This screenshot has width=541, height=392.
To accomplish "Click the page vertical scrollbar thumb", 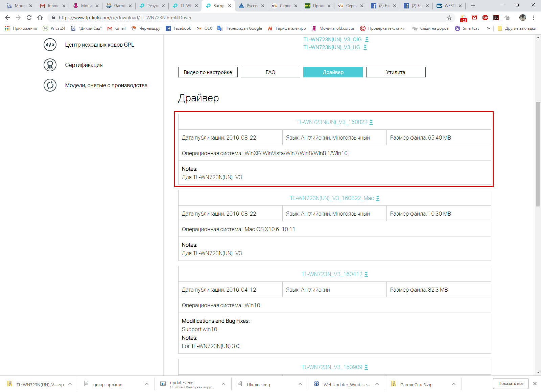I will (538, 154).
